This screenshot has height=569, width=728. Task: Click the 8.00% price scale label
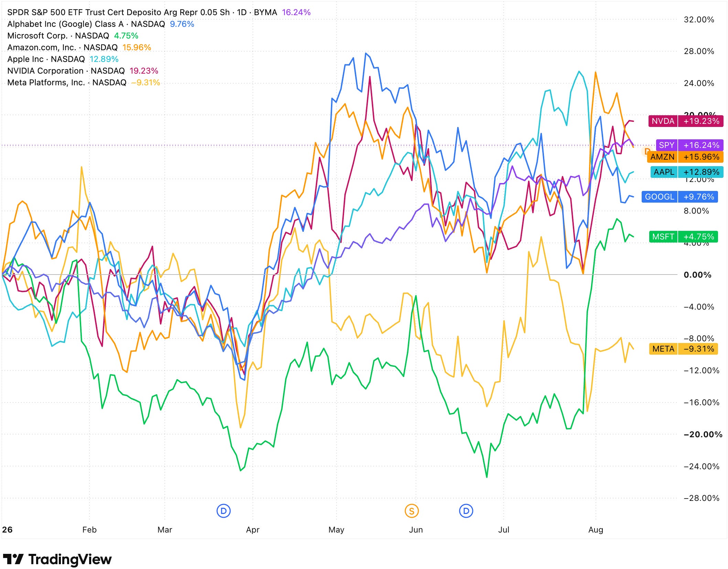pos(696,211)
